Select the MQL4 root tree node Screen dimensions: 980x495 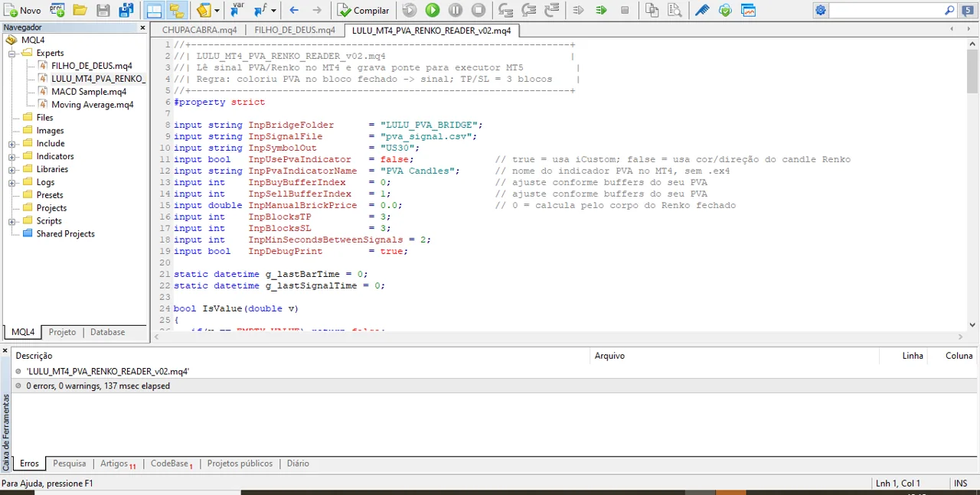pyautogui.click(x=33, y=40)
